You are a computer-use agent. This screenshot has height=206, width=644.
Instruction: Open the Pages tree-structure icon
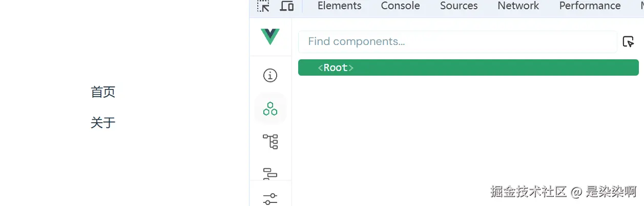270,141
